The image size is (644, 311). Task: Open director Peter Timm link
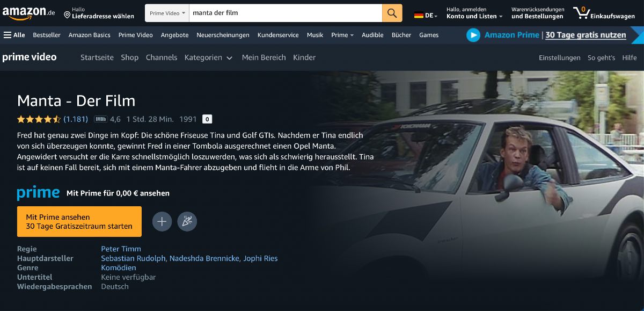click(x=121, y=249)
